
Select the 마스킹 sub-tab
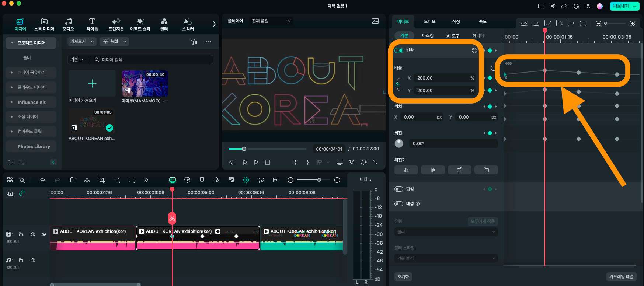(x=428, y=35)
